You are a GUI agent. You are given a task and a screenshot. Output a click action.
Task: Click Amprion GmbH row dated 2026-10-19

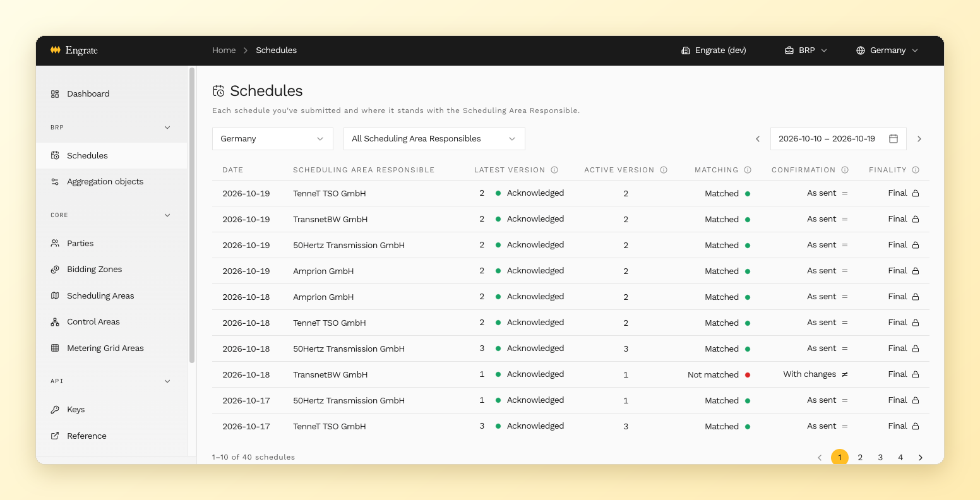[571, 271]
